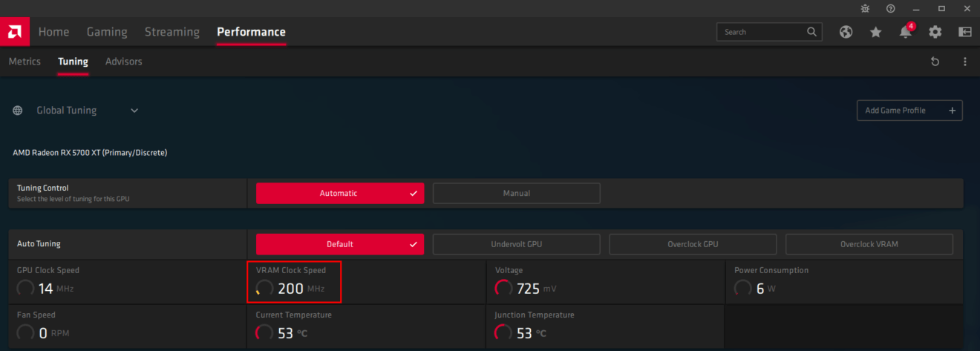Click the 14 MHz GPU clock value

(56, 289)
